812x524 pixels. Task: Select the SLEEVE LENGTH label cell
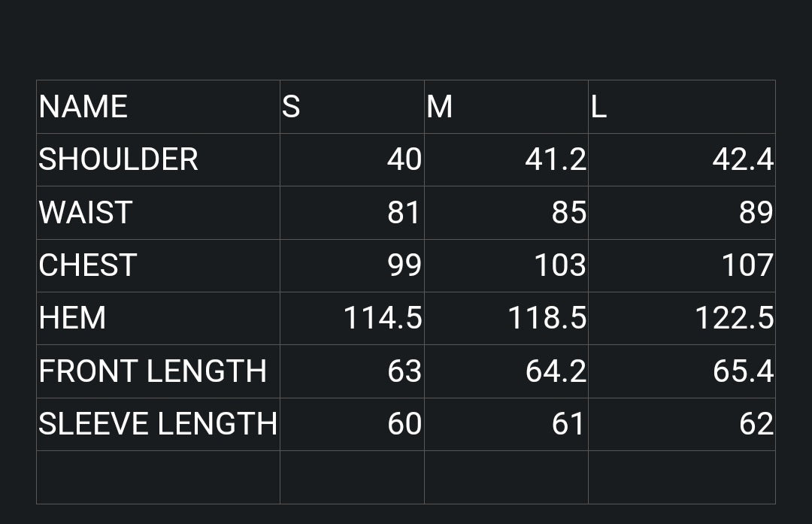coord(158,424)
